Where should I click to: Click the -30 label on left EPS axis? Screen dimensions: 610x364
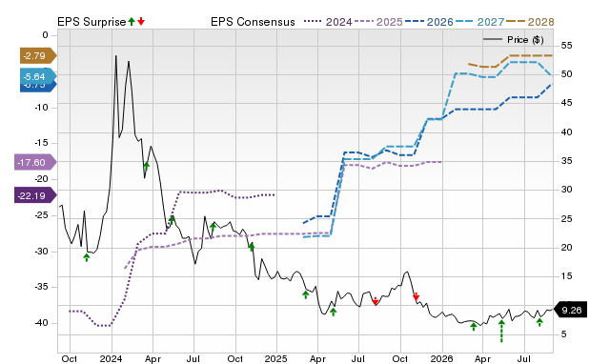(x=41, y=252)
